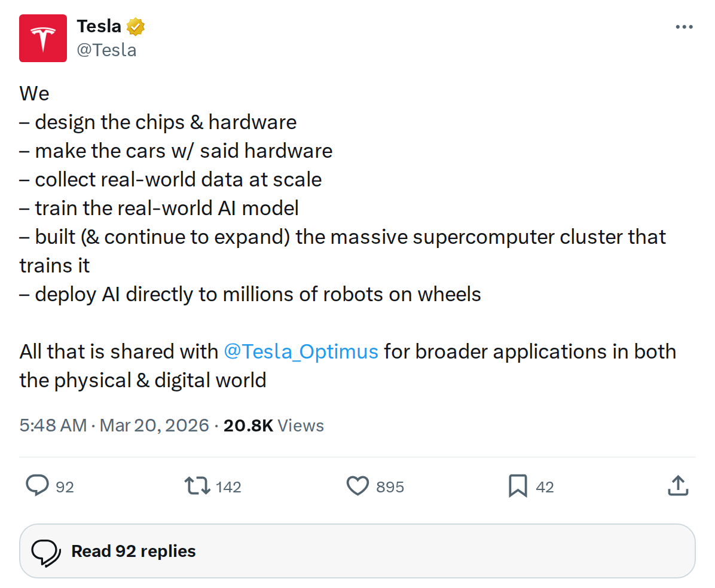Click the @Tesla handle under the name
The height and width of the screenshot is (588, 715).
pyautogui.click(x=105, y=50)
